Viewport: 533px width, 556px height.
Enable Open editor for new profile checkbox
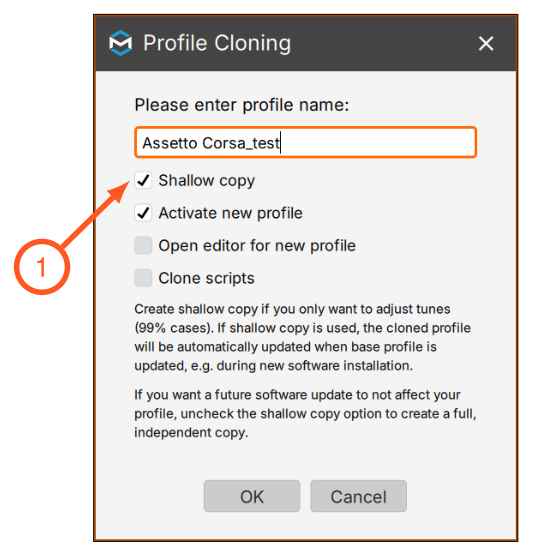[143, 245]
